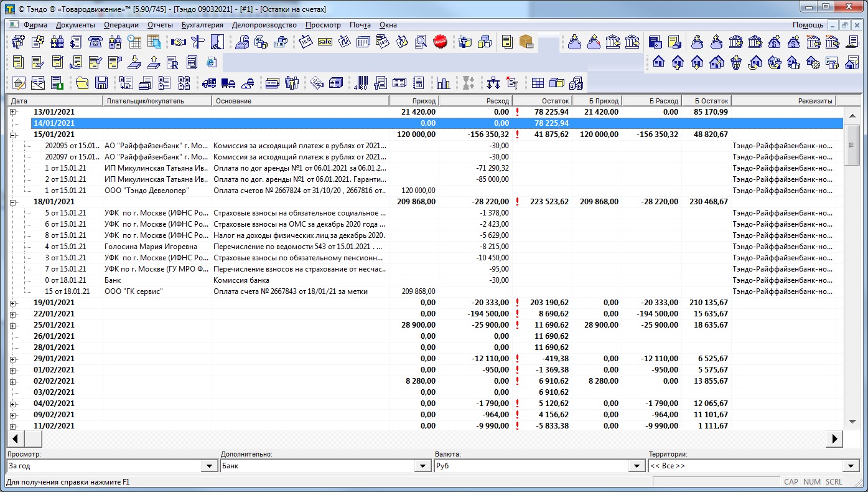The width and height of the screenshot is (868, 492).
Task: Click the Internet Explorer icon
Action: pyautogui.click(x=212, y=62)
